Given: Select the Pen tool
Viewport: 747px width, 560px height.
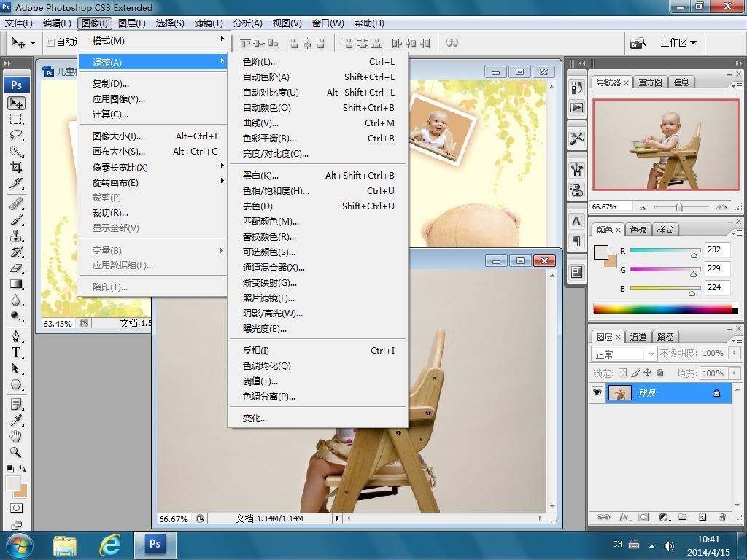Looking at the screenshot, I should [16, 336].
